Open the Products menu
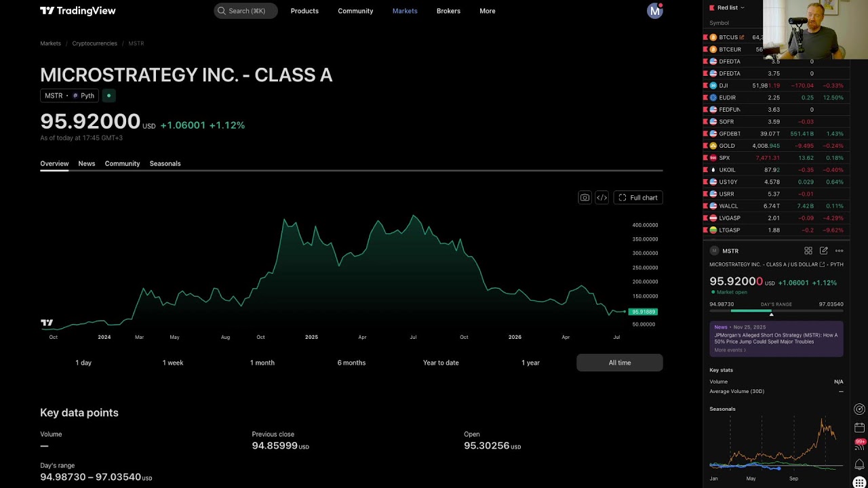Image resolution: width=868 pixels, height=488 pixels. [304, 11]
